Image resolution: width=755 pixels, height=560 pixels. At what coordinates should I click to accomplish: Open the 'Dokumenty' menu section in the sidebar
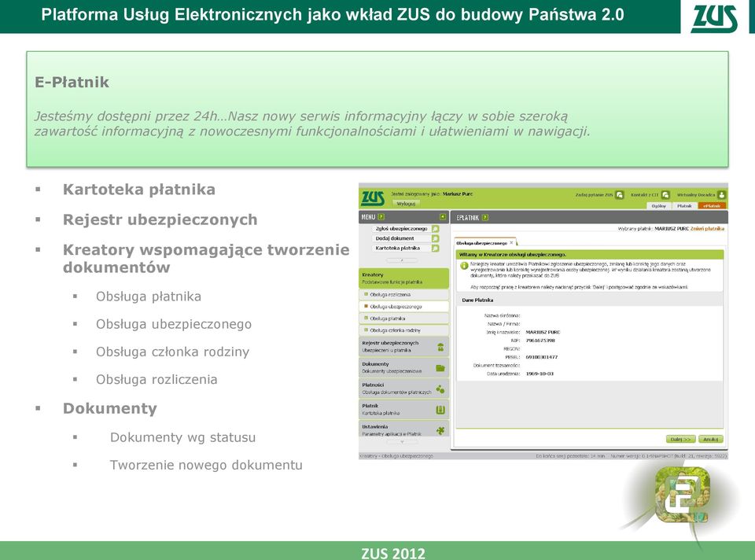click(404, 368)
